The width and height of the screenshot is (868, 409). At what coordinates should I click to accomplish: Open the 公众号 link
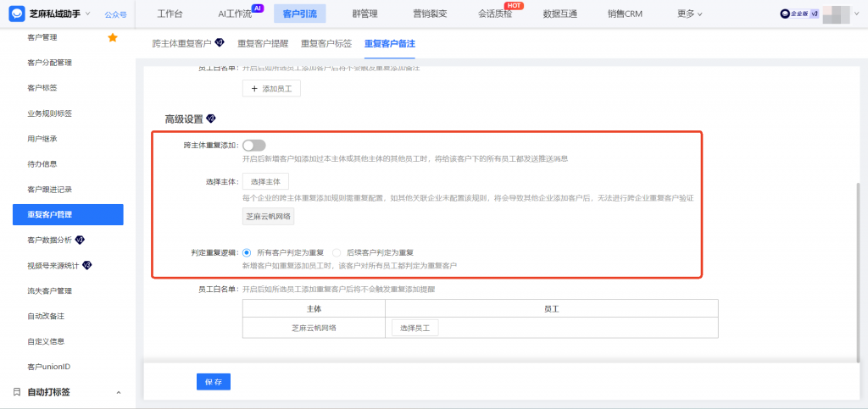pos(115,14)
